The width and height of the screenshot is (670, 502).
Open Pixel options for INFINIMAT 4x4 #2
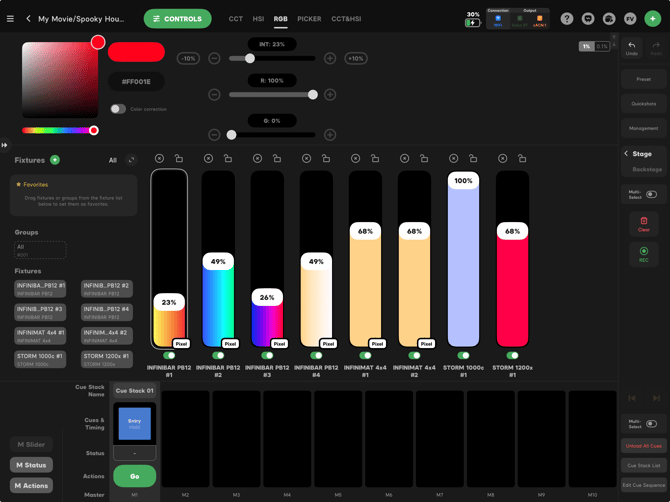pos(426,343)
